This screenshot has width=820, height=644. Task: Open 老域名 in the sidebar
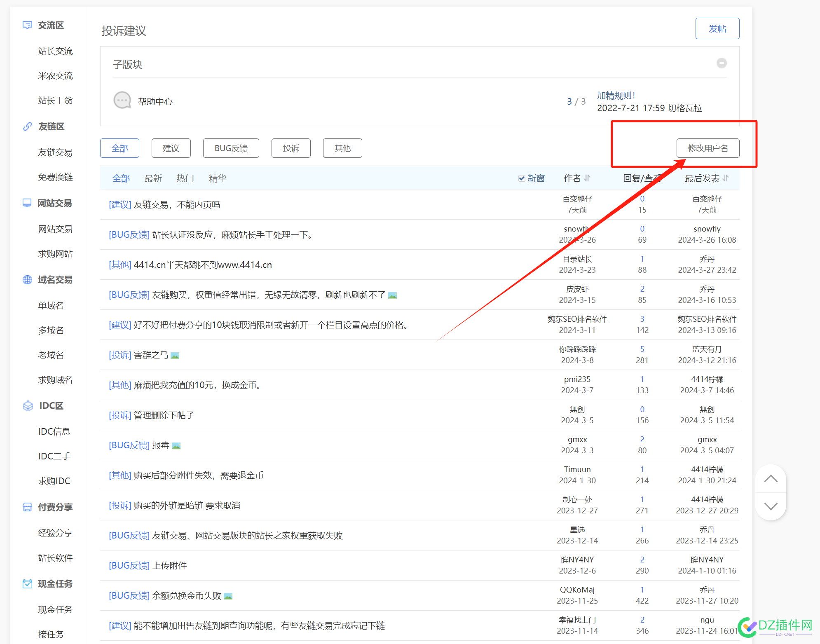pos(51,355)
